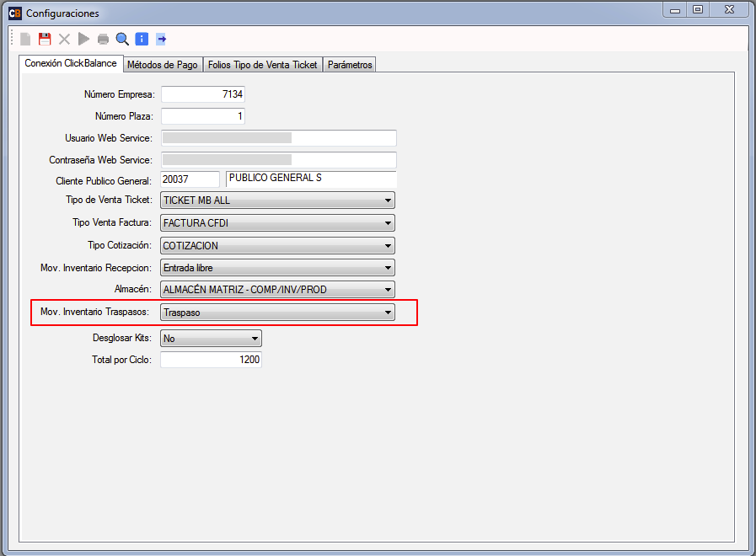
Task: Open the Folios Tipo de Venta Ticket tab
Action: (x=262, y=65)
